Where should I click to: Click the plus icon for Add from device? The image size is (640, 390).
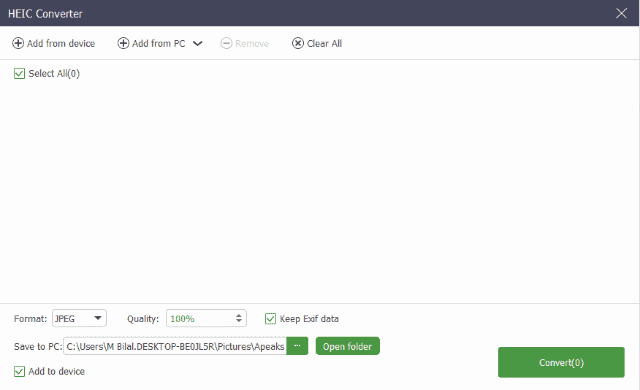18,43
